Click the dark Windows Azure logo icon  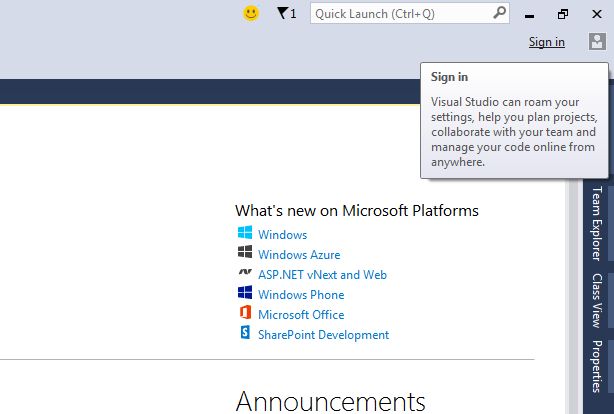click(245, 252)
